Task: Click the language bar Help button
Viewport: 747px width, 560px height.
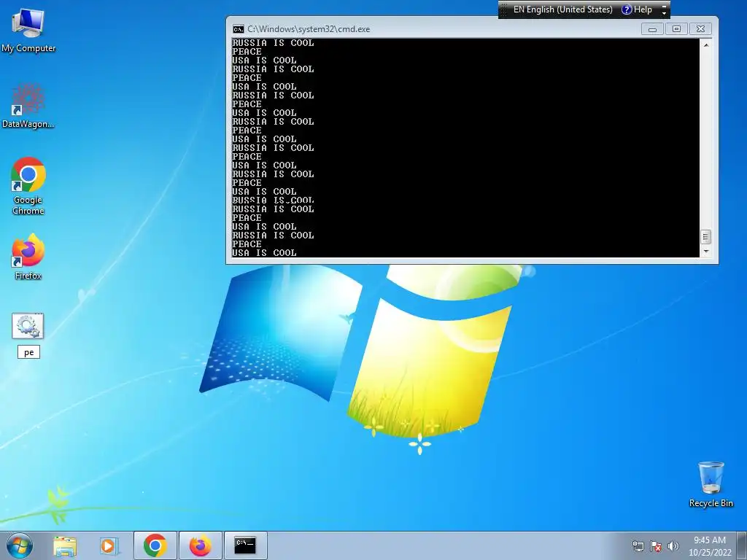Action: (637, 9)
